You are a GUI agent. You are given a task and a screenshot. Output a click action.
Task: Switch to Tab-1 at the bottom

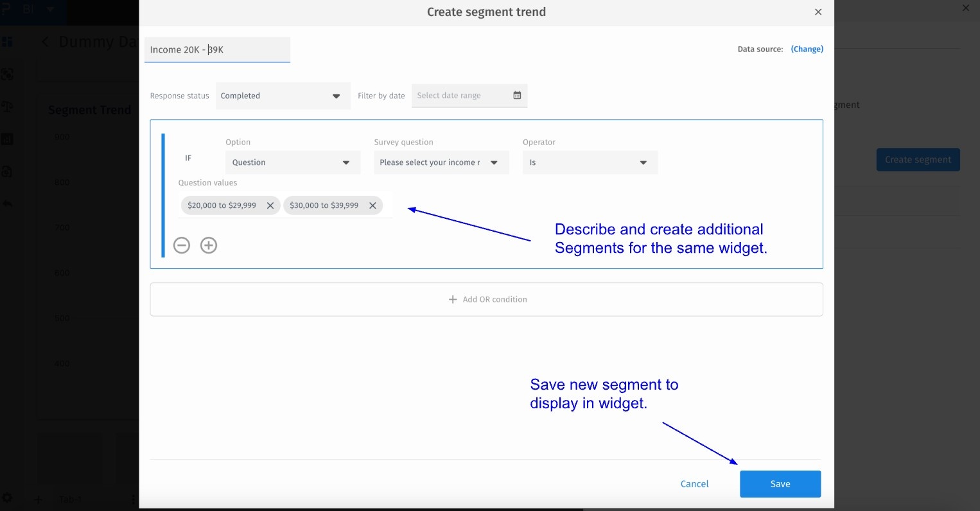click(x=69, y=499)
